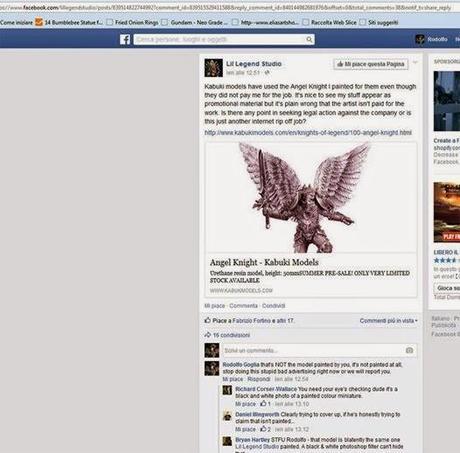The width and height of the screenshot is (460, 453).
Task: Open Rodolfo Goglia commenter name
Action: click(x=241, y=365)
